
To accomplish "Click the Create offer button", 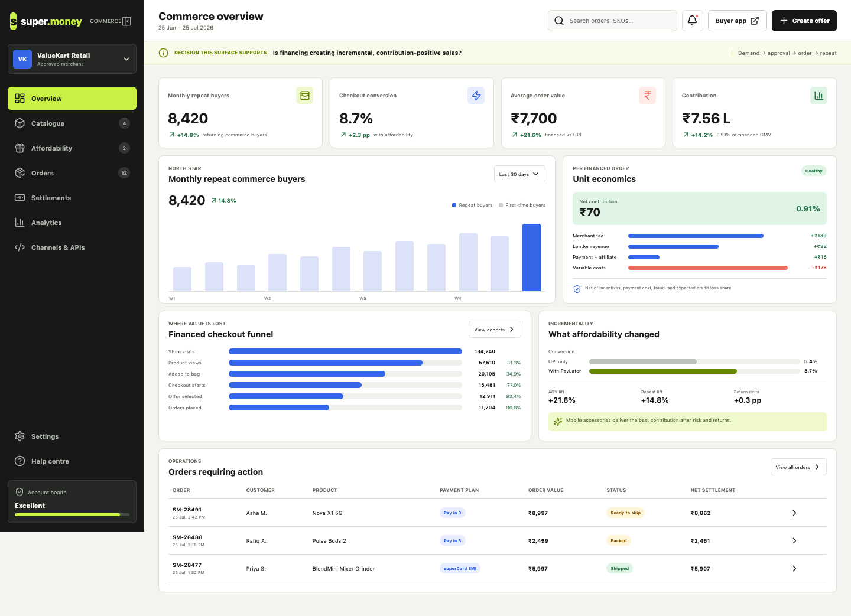I will click(x=804, y=21).
